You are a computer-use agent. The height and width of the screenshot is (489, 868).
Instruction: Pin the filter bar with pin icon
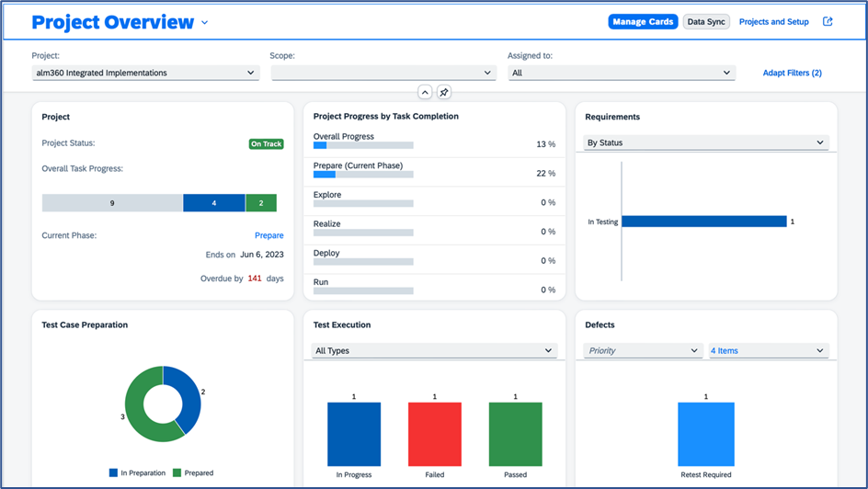(x=444, y=92)
